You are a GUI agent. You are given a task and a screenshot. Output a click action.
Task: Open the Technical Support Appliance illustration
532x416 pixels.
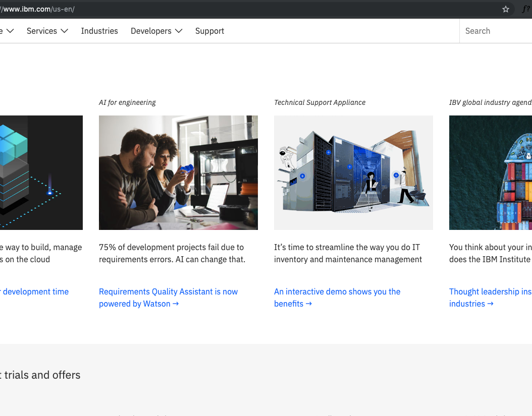click(353, 172)
